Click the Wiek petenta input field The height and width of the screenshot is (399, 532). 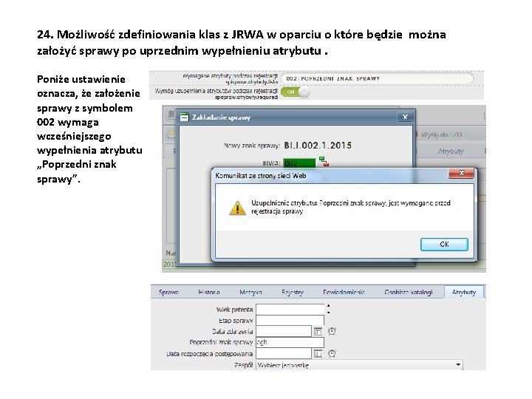(290, 309)
